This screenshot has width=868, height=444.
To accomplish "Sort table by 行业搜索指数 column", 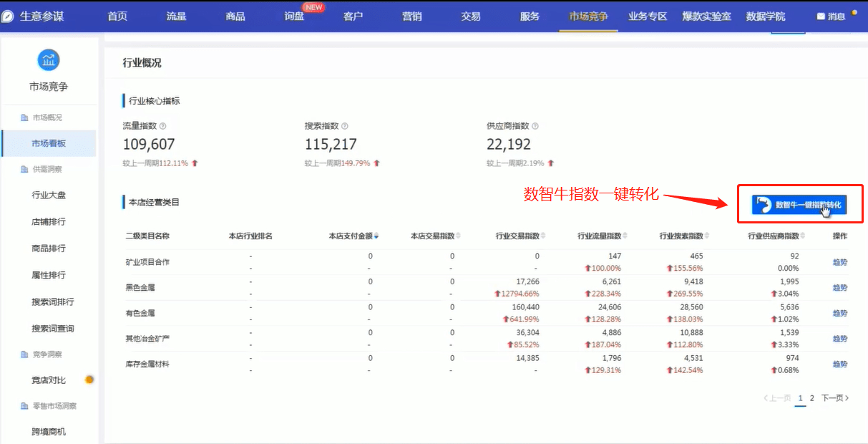I will coord(707,236).
